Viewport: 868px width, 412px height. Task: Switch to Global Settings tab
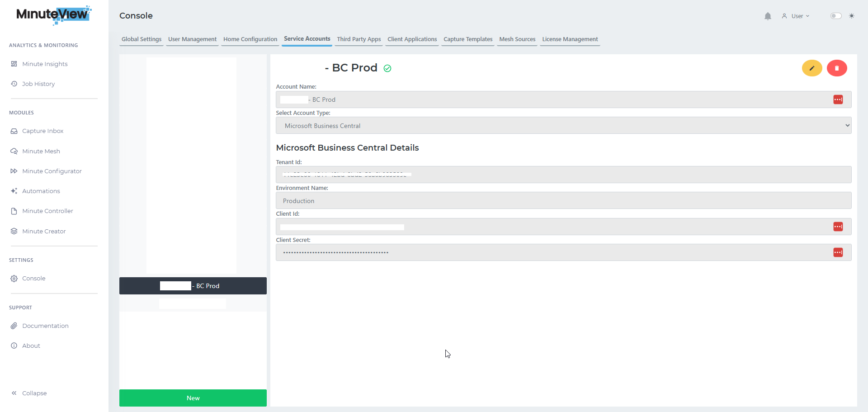142,39
